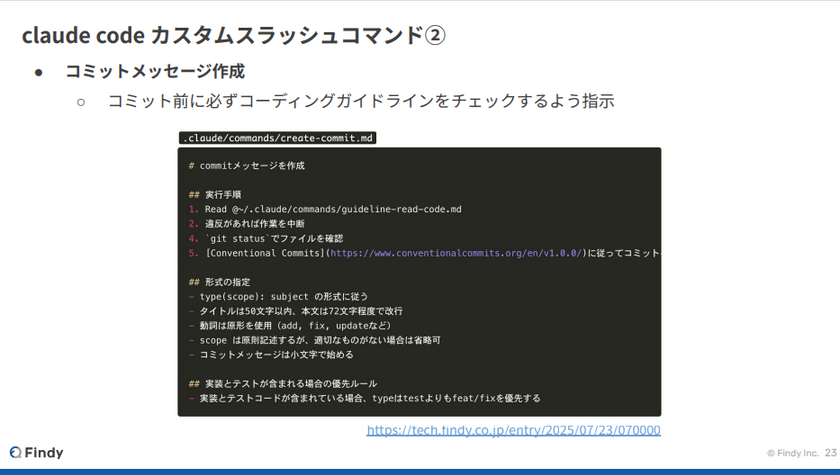Open the tech.findy.co.jp entry link
Screen dimensions: 840x475
pos(513,430)
